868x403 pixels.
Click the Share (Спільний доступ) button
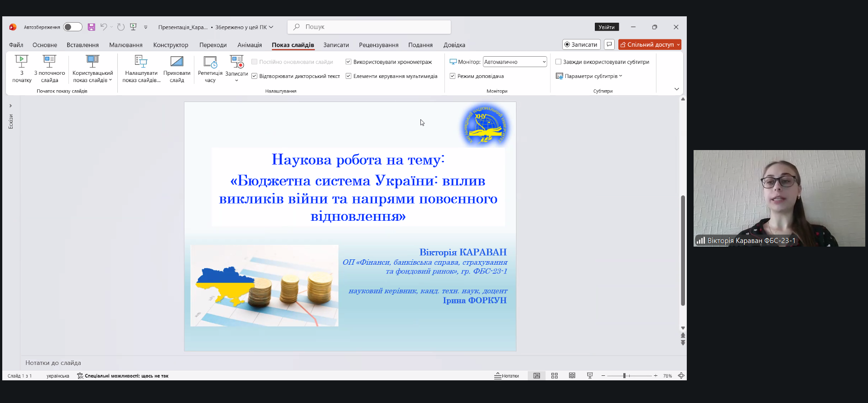647,44
